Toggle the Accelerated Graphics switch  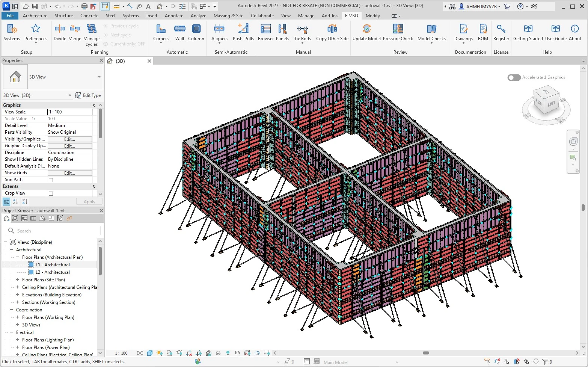point(514,77)
